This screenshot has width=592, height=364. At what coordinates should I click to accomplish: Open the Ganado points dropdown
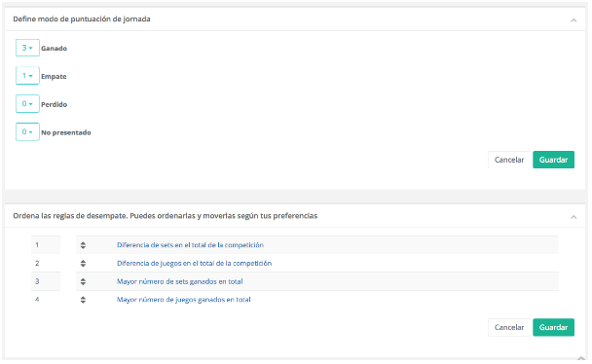click(27, 48)
